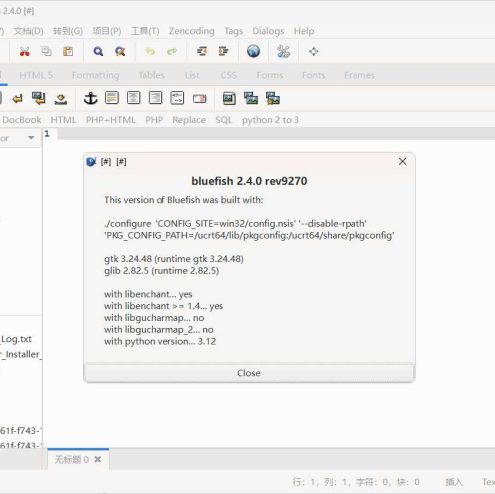Click the Close button in build info dialog
Image resolution: width=495 pixels, height=494 pixels.
pyautogui.click(x=249, y=373)
